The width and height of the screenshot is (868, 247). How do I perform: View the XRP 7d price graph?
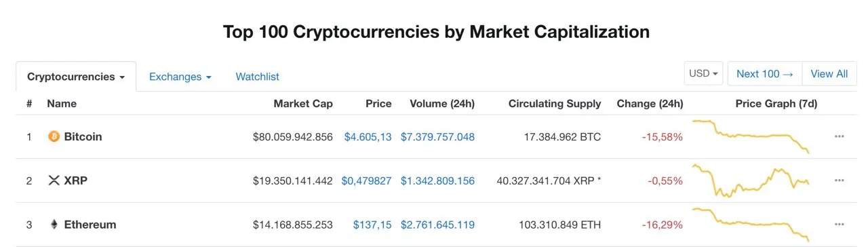click(x=751, y=180)
